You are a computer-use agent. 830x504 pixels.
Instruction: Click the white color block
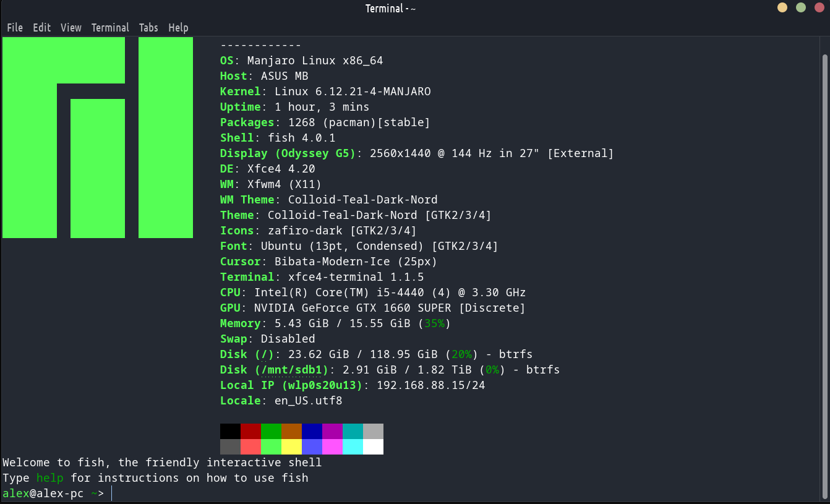[x=373, y=446]
